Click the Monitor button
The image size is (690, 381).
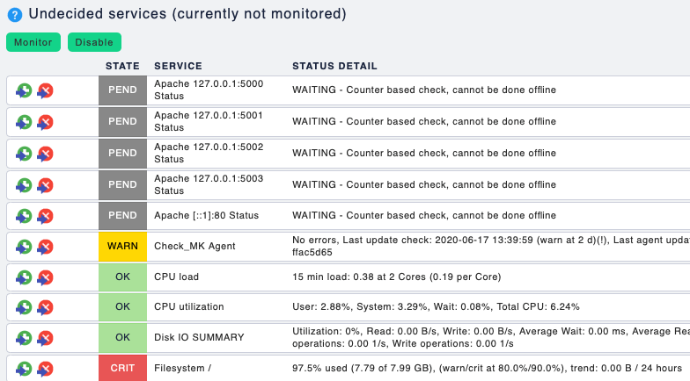(x=33, y=42)
